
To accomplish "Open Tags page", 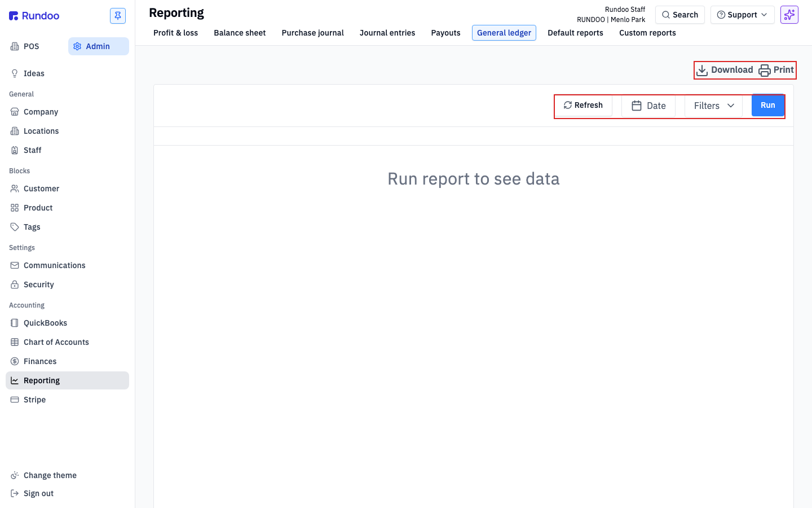I will [x=67, y=227].
